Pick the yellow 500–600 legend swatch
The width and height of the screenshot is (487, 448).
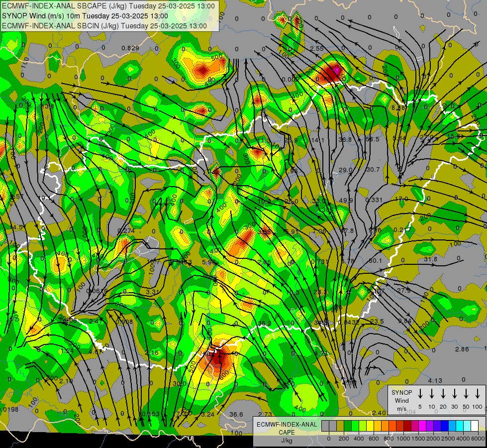(370, 426)
